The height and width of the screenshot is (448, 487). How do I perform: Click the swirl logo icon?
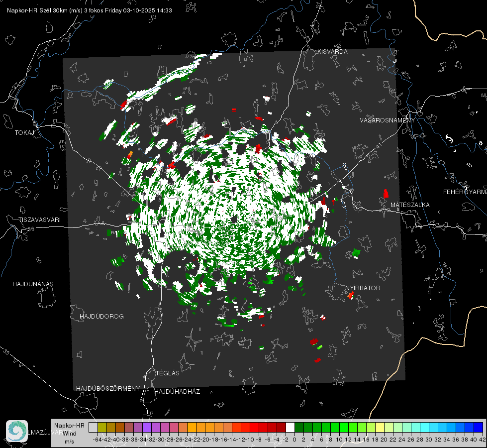point(17,431)
